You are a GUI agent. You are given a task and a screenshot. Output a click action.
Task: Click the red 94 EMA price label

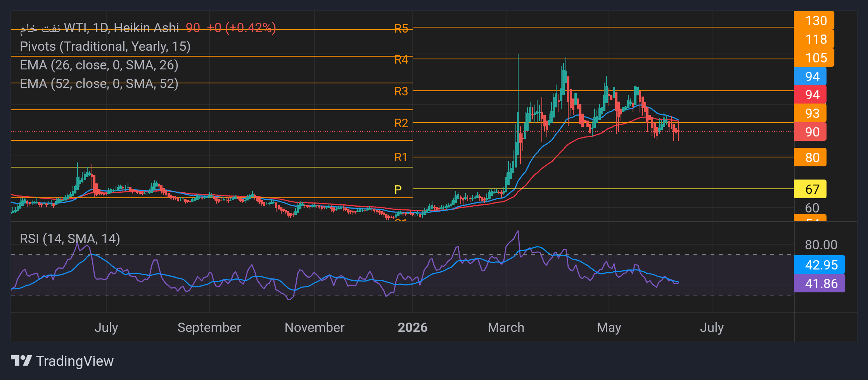tap(810, 95)
